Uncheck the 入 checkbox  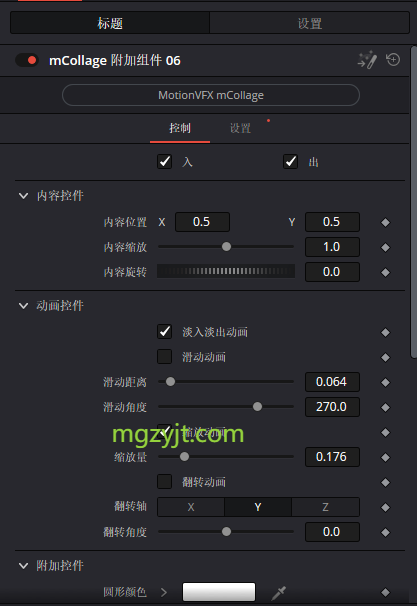click(x=165, y=162)
